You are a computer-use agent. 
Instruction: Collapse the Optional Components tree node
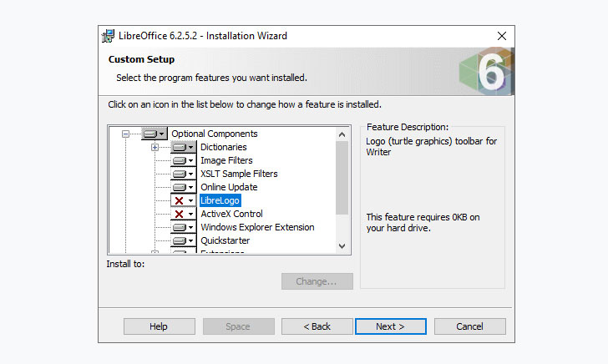click(125, 134)
